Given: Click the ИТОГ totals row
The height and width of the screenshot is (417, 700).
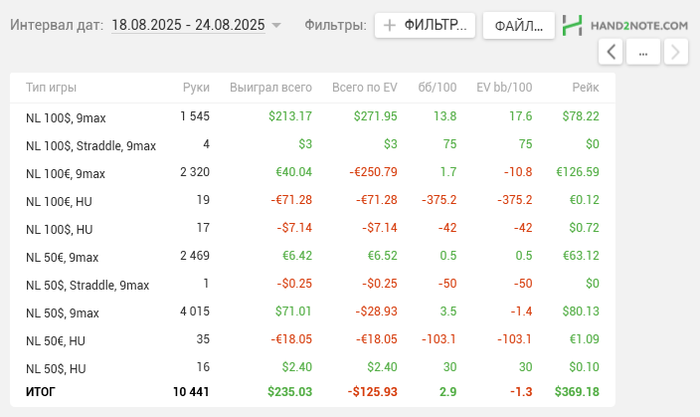Looking at the screenshot, I should (41, 392).
